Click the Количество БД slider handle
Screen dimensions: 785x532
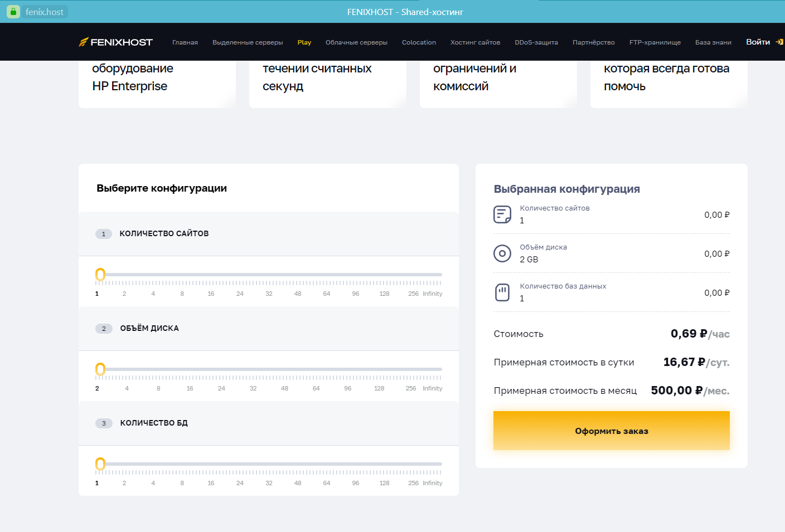click(x=100, y=464)
